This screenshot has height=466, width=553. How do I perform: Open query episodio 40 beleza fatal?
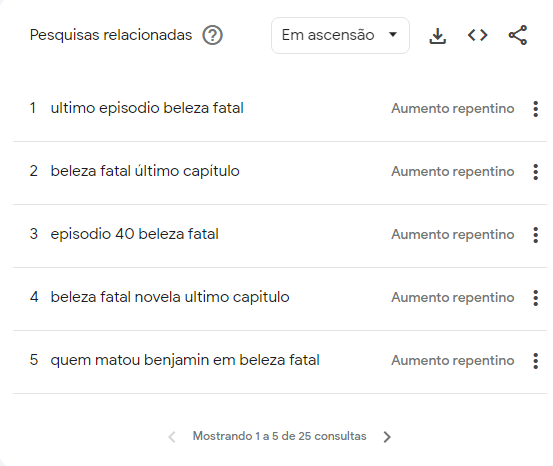(134, 234)
